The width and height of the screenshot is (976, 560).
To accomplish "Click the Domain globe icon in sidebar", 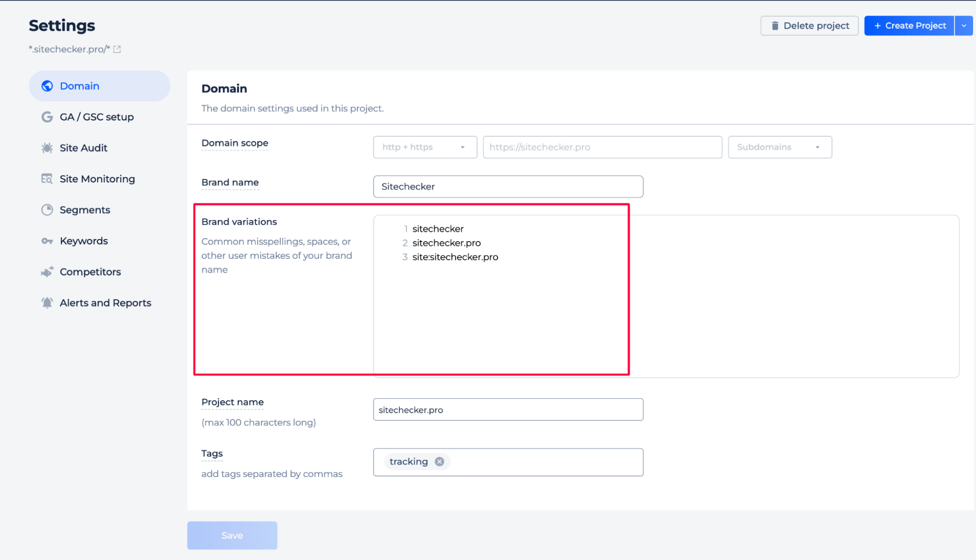I will (47, 86).
